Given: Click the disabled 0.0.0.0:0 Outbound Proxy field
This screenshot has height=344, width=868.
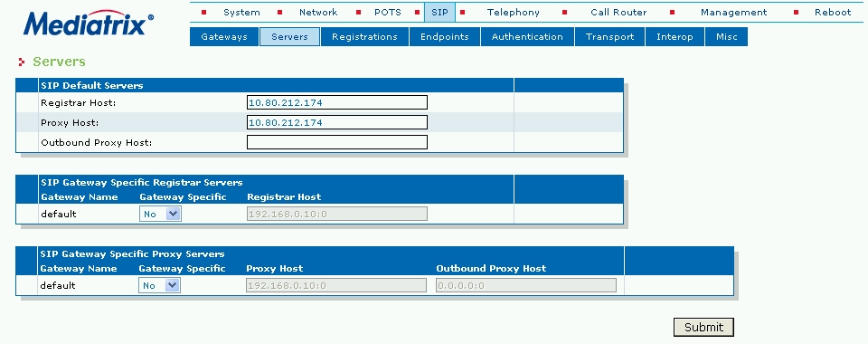Looking at the screenshot, I should (526, 285).
